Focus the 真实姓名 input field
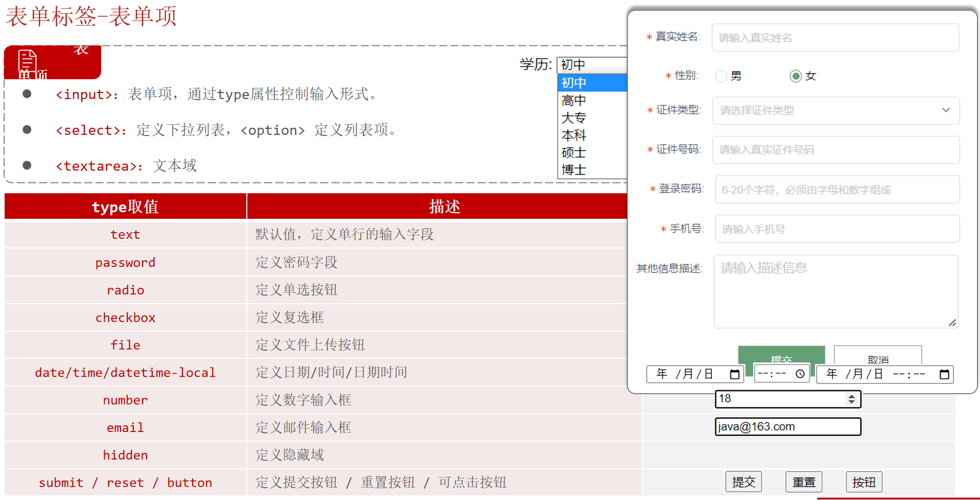The width and height of the screenshot is (980, 500). pos(835,38)
